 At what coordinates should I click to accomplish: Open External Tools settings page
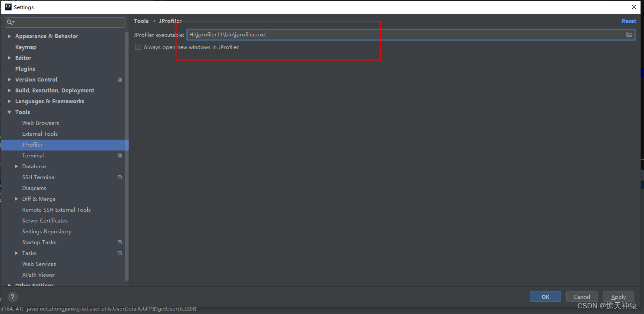pyautogui.click(x=40, y=134)
